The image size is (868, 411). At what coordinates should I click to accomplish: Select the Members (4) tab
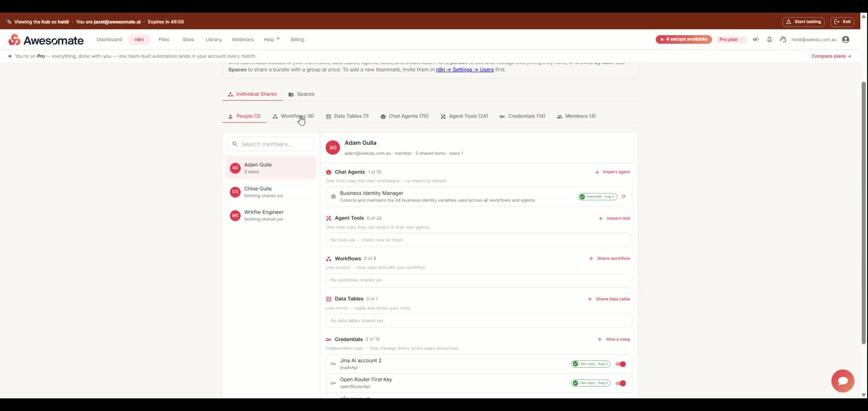coord(576,117)
